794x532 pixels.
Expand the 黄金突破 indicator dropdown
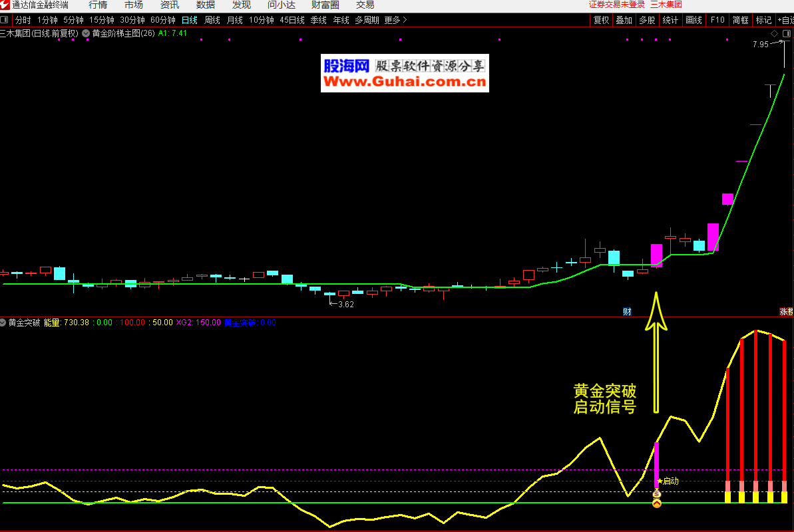(3, 323)
